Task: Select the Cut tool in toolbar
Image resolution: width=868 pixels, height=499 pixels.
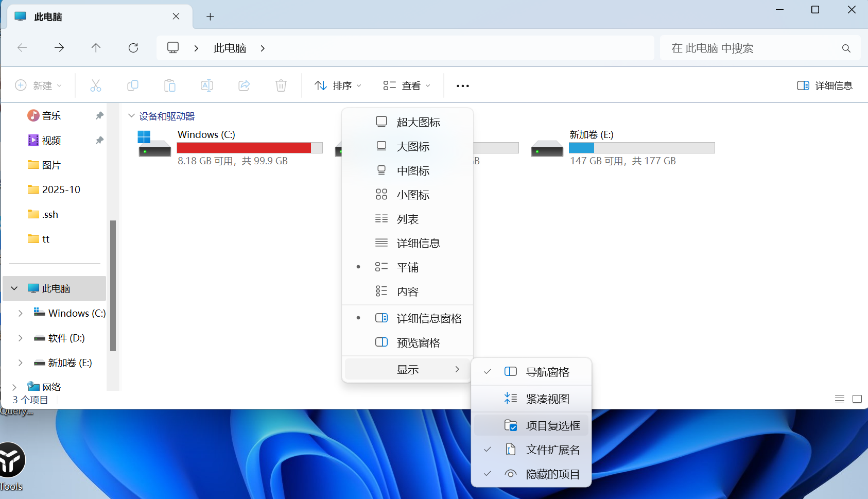Action: click(x=95, y=85)
